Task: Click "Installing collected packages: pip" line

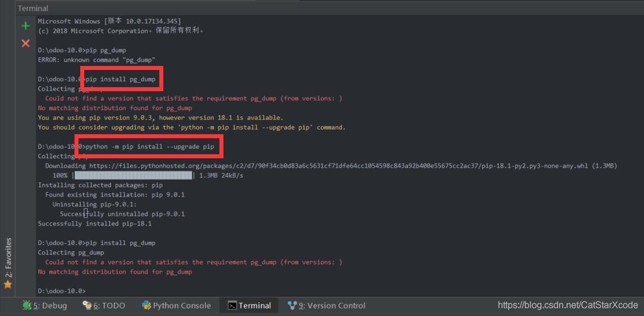Action: (100, 185)
